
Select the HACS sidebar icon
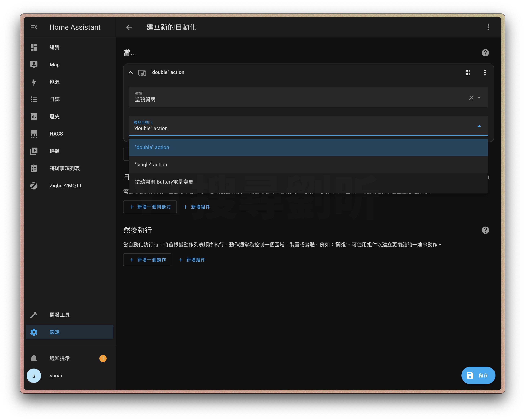coord(34,134)
